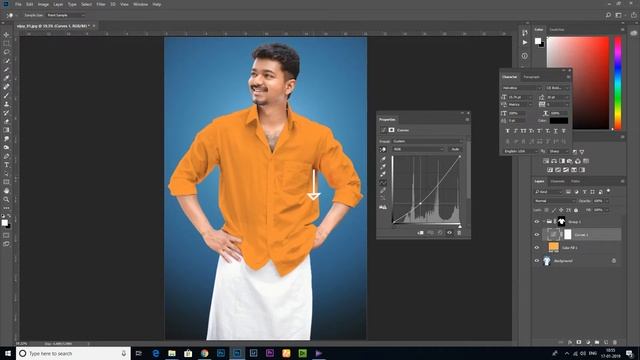
Task: Open the History panel icon
Action: coord(524,32)
